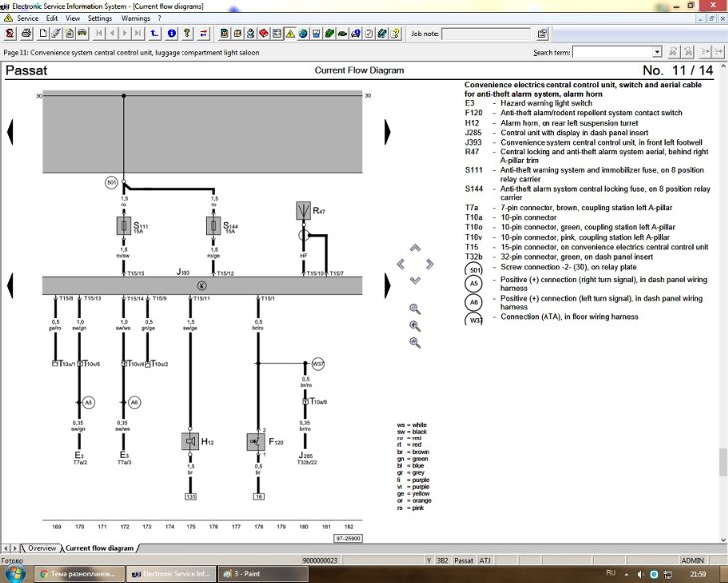Open the Warnings menu
The width and height of the screenshot is (728, 583).
(135, 18)
